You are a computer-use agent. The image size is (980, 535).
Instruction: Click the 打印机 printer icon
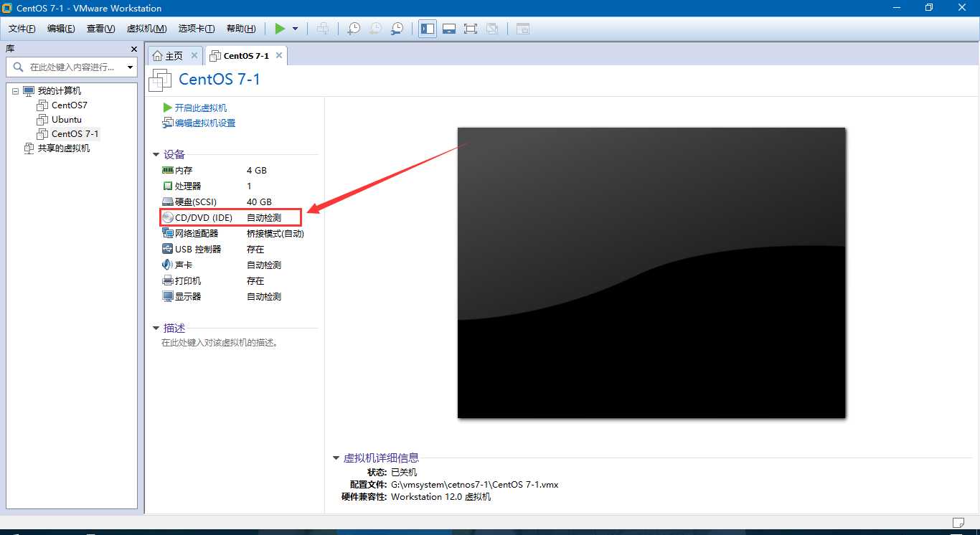168,280
